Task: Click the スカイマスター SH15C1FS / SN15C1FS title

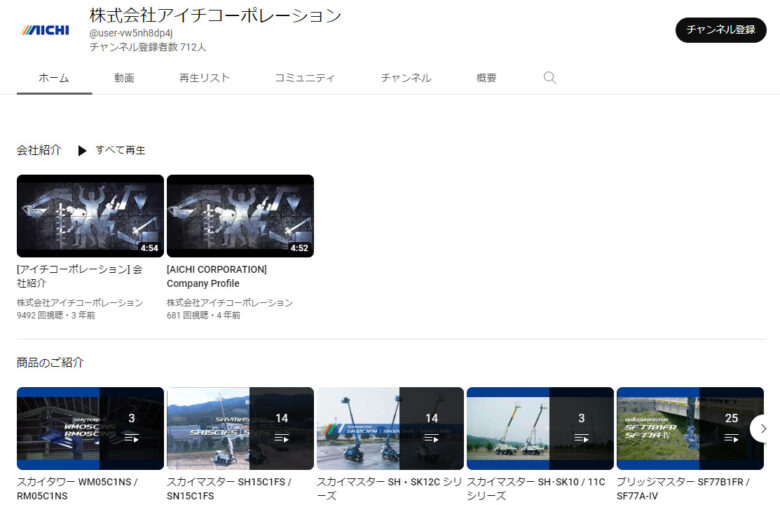Action: (x=229, y=489)
